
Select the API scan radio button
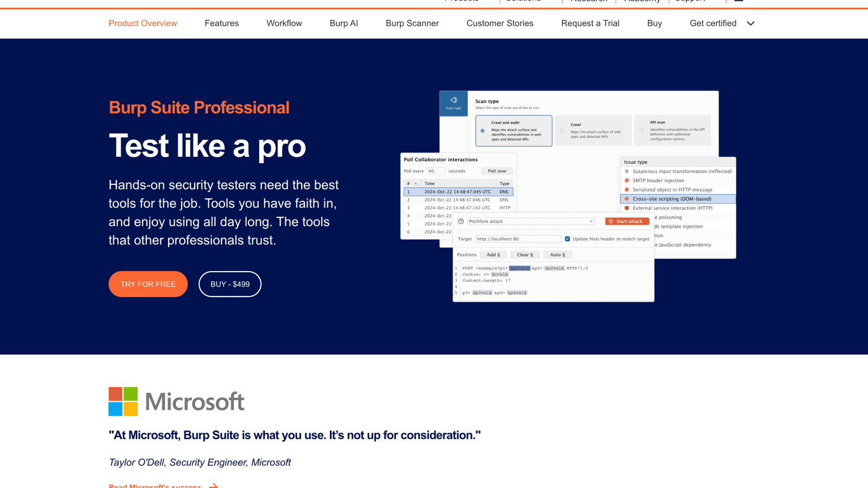[x=641, y=131]
